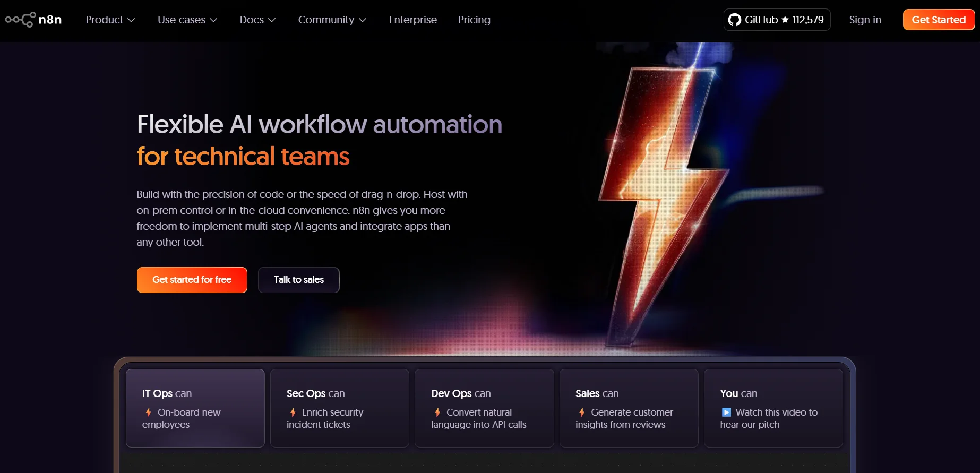
Task: Expand the Product dropdown menu
Action: (110, 20)
